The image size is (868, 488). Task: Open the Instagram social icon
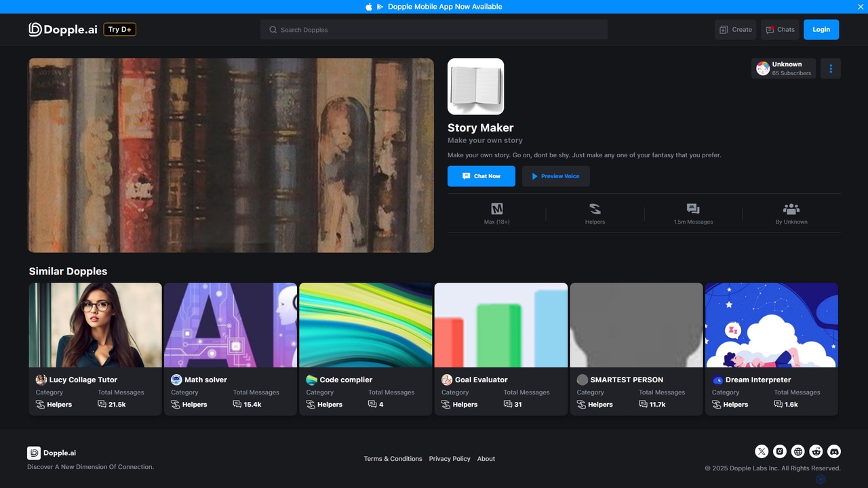780,451
